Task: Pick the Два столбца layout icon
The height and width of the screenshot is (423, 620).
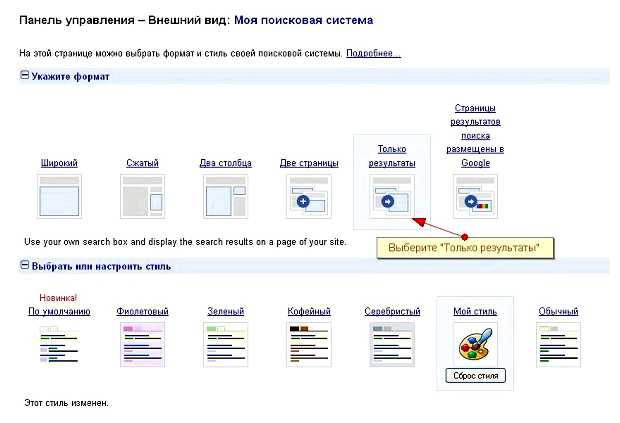Action: (x=225, y=194)
